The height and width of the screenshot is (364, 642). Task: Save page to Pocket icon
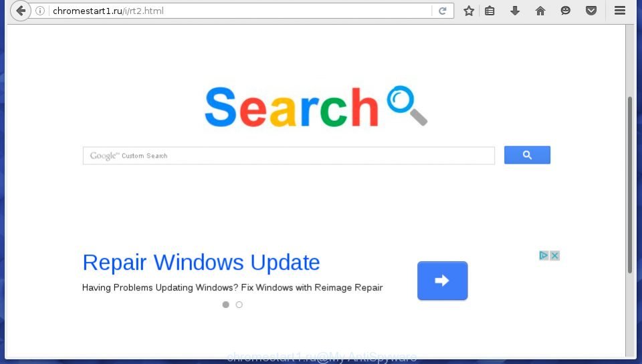click(x=591, y=11)
